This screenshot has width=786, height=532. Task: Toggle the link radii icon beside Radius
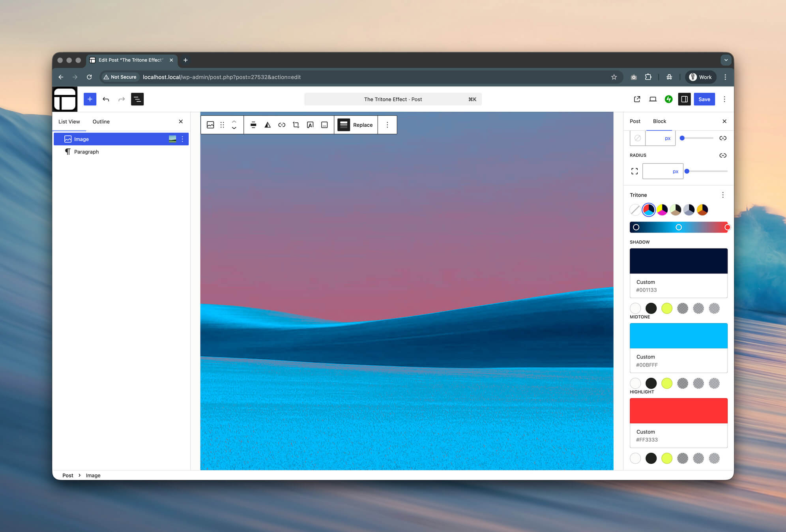(722, 155)
